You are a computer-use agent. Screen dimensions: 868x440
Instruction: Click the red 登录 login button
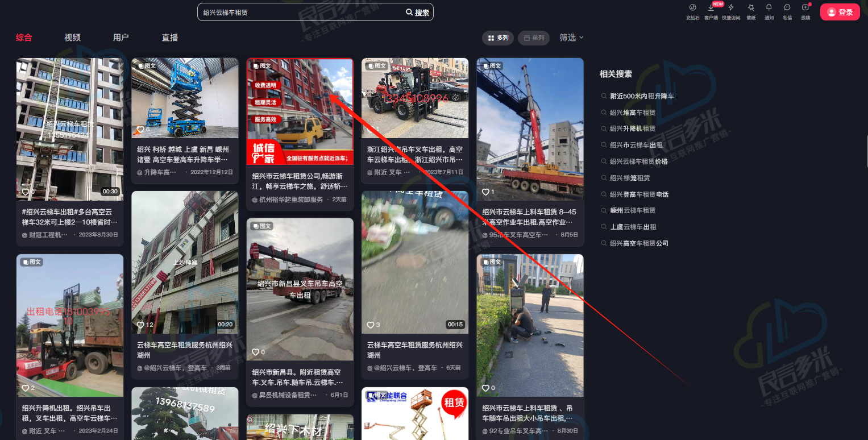840,12
